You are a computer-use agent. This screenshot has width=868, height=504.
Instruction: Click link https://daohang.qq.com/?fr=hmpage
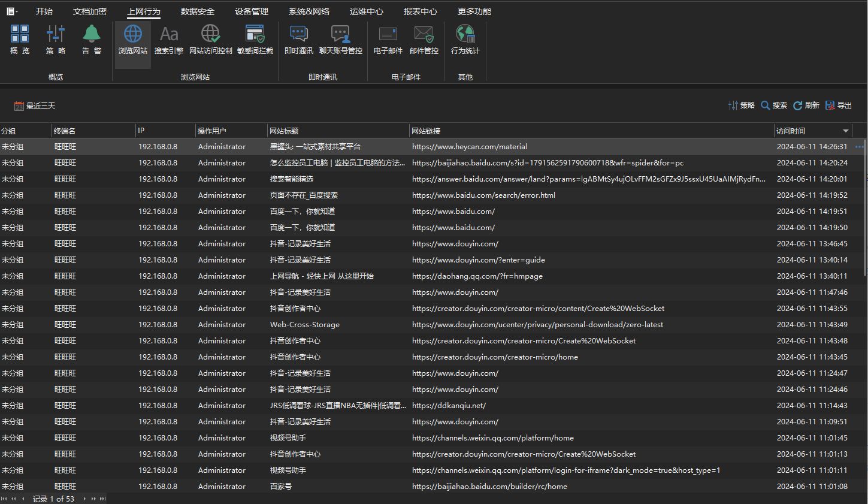477,276
